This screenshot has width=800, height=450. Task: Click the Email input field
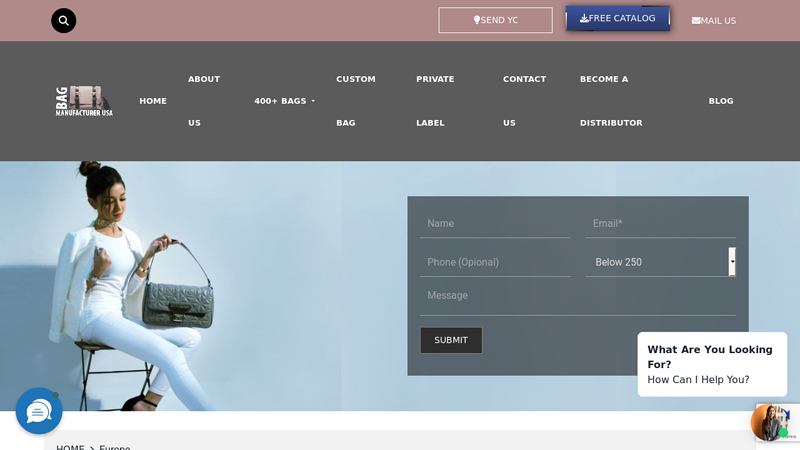[x=660, y=224]
